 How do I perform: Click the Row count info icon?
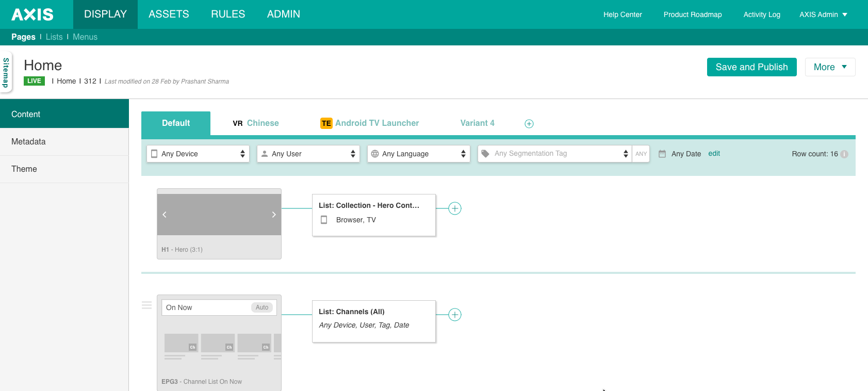point(844,154)
